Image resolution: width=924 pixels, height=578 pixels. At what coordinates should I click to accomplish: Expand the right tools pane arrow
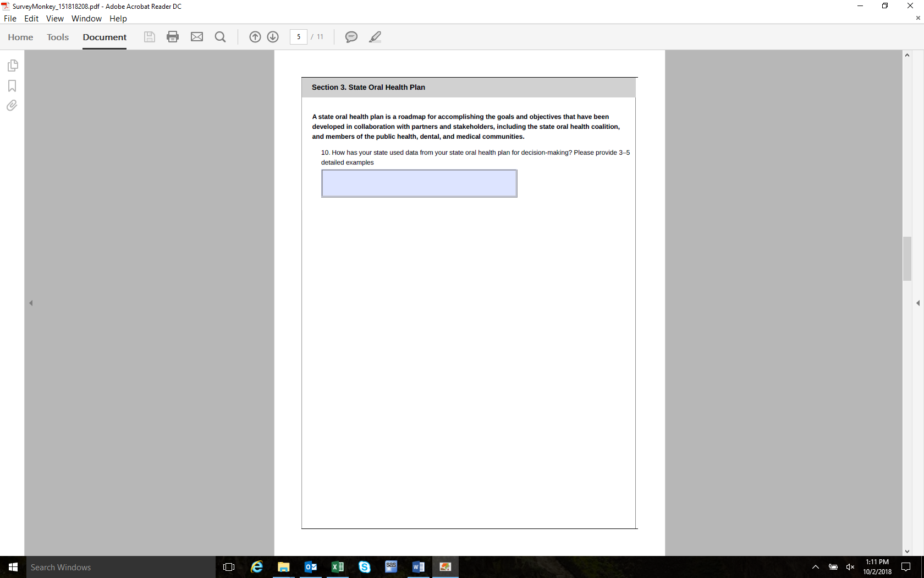pyautogui.click(x=918, y=303)
